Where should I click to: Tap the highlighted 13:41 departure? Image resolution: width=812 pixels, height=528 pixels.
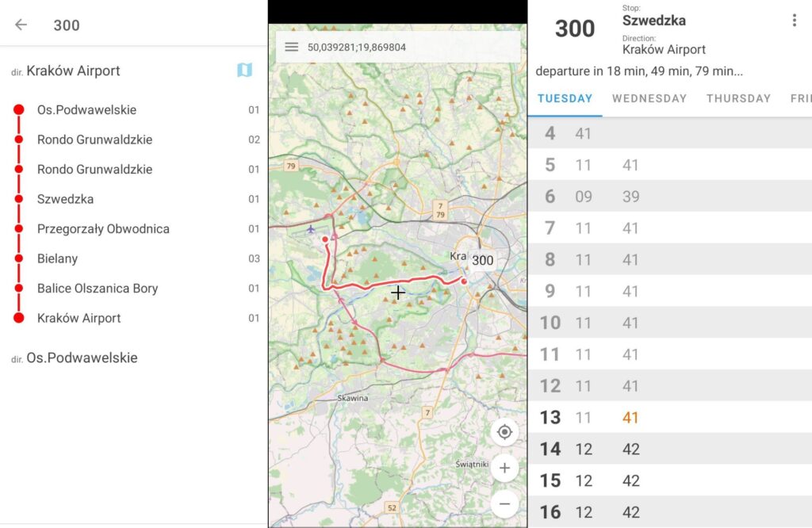click(630, 418)
